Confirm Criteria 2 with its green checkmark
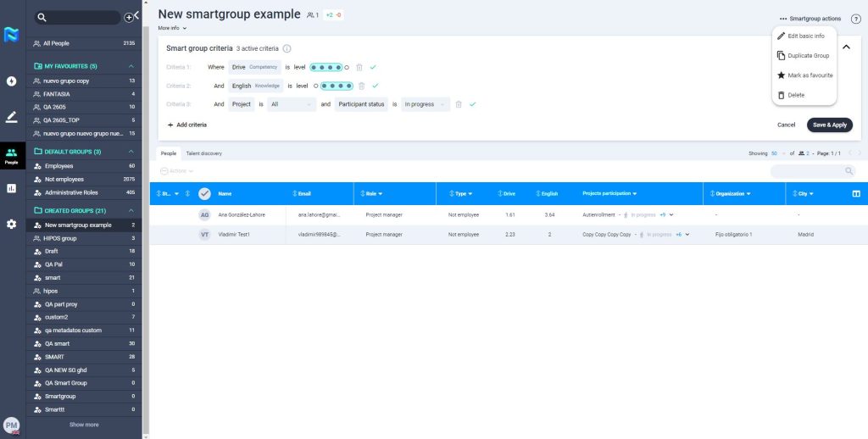The height and width of the screenshot is (439, 868). (374, 86)
